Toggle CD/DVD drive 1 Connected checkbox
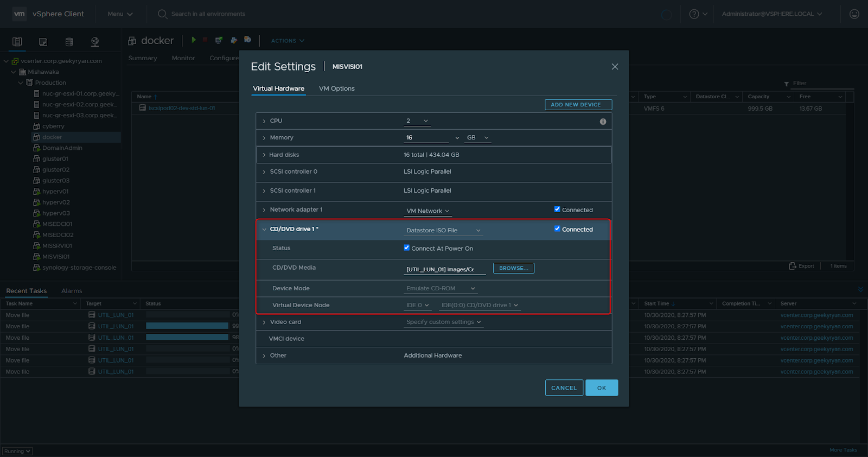 [x=557, y=229]
